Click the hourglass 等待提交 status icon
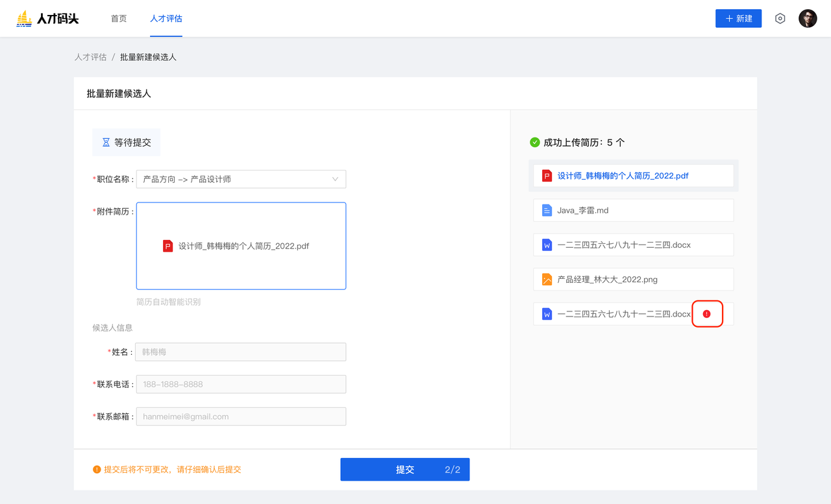 [106, 142]
